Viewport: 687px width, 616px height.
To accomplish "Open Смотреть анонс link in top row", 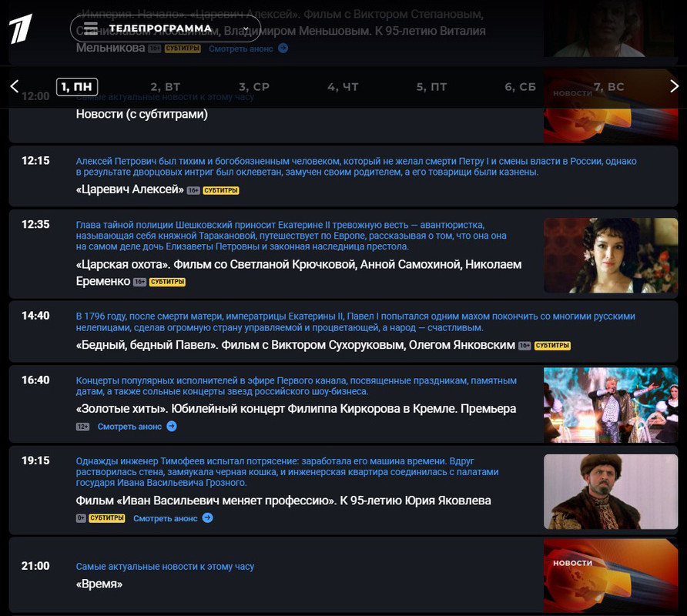I will click(240, 49).
